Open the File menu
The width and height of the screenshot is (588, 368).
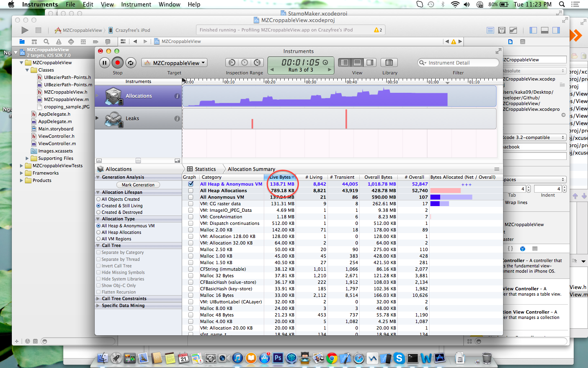click(71, 4)
